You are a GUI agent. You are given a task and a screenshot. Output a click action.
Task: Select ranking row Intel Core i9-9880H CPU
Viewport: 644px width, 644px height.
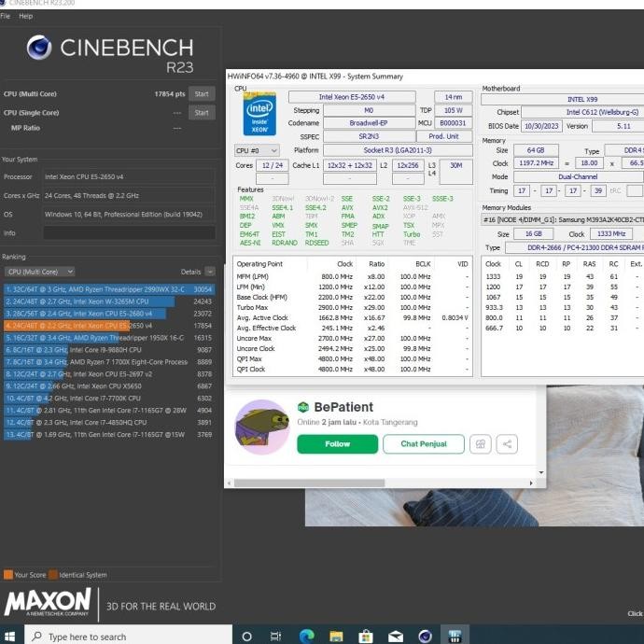coord(109,350)
